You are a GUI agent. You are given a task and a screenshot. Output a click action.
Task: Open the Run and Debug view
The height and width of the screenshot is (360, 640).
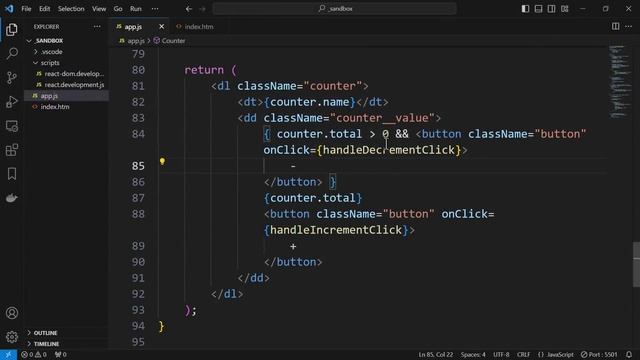12,102
